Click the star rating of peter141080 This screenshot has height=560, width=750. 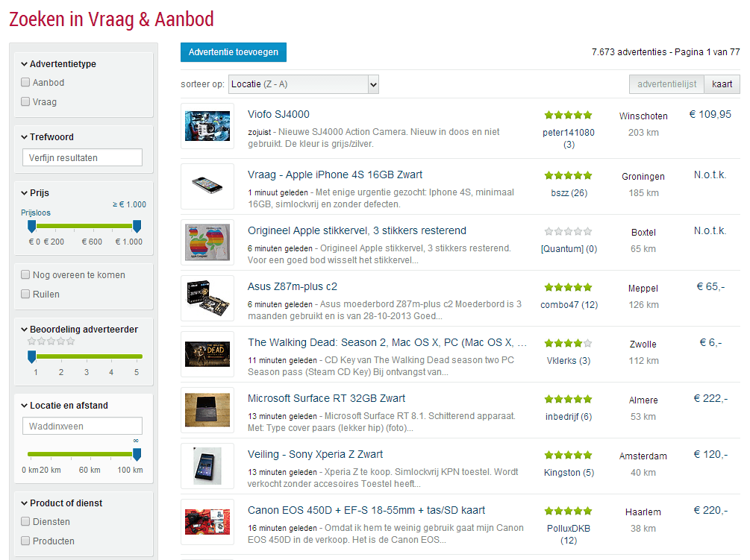568,115
